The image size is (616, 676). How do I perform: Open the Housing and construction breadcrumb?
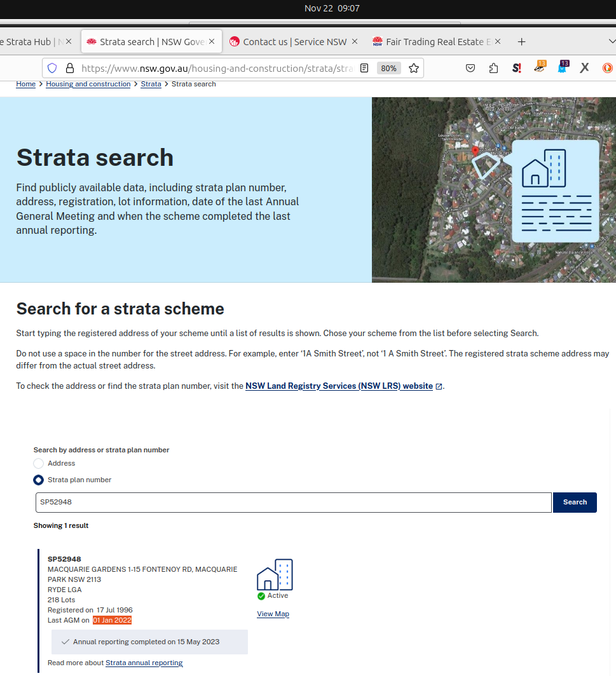tap(88, 84)
